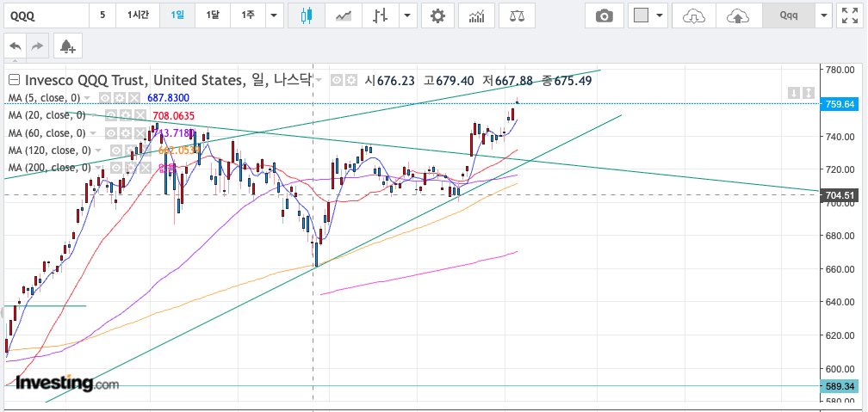This screenshot has width=868, height=412.
Task: Open the more chart styles dropdown arrow
Action: coord(408,16)
